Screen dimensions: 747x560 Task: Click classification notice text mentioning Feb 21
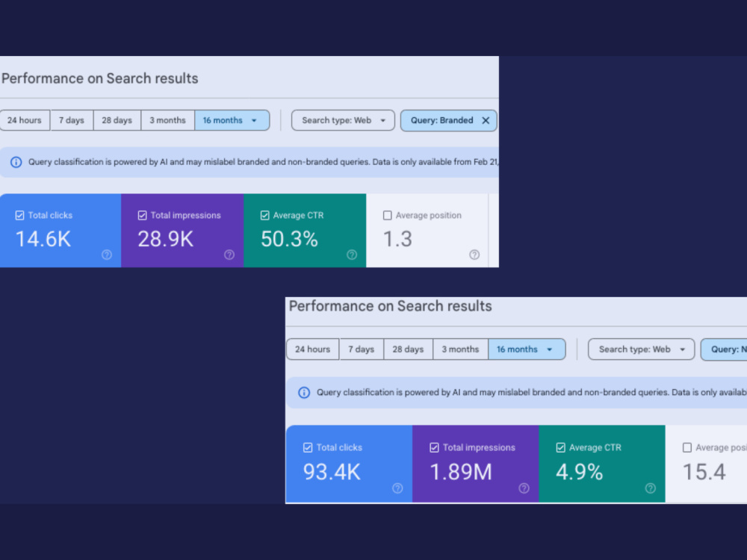point(263,162)
